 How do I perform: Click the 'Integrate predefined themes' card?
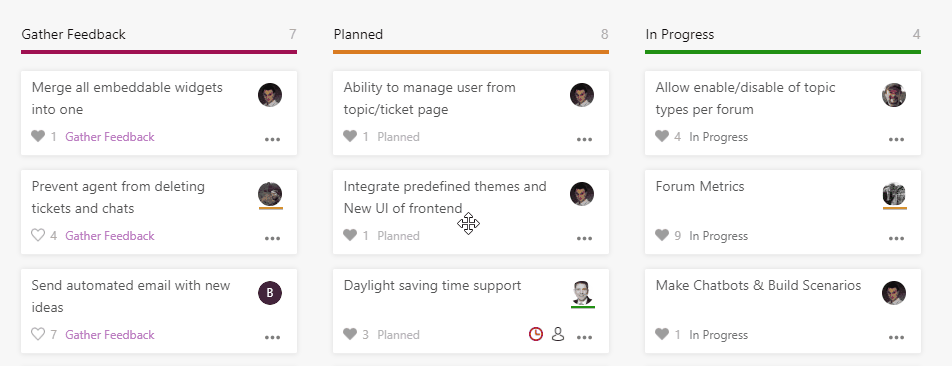471,212
